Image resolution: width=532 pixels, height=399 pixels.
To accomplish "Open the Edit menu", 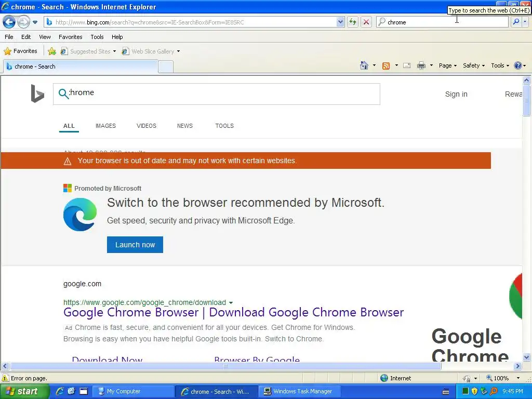I will coord(26,37).
